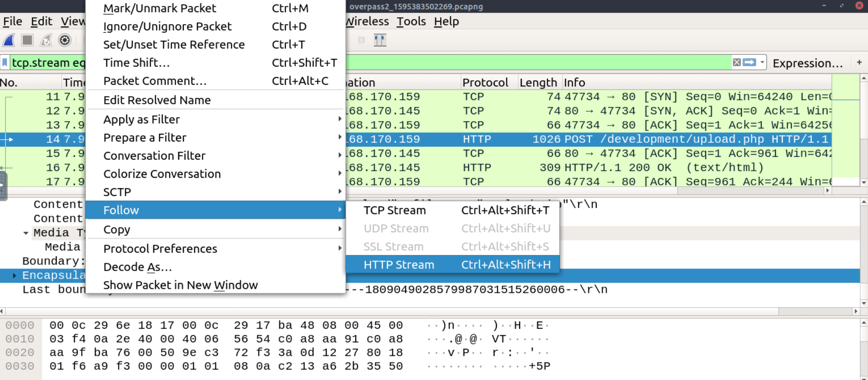This screenshot has width=868, height=380.
Task: Apply display filter with arrow icon
Action: pos(749,63)
